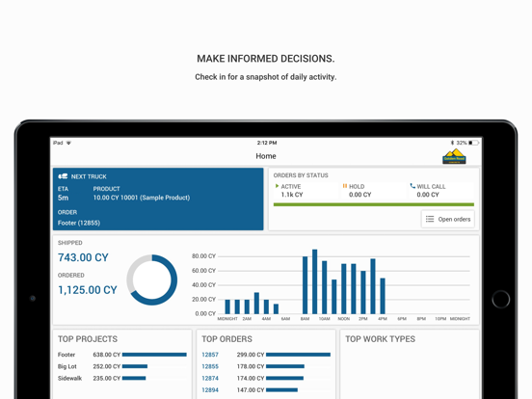The image size is (532, 399).
Task: Click the truck icon beside NEXT TRUCK
Action: coord(63,176)
